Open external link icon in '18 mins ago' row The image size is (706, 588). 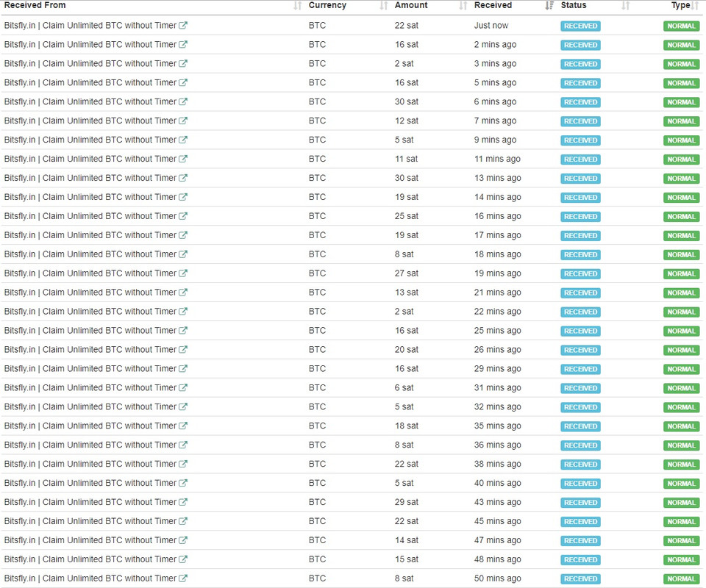183,254
